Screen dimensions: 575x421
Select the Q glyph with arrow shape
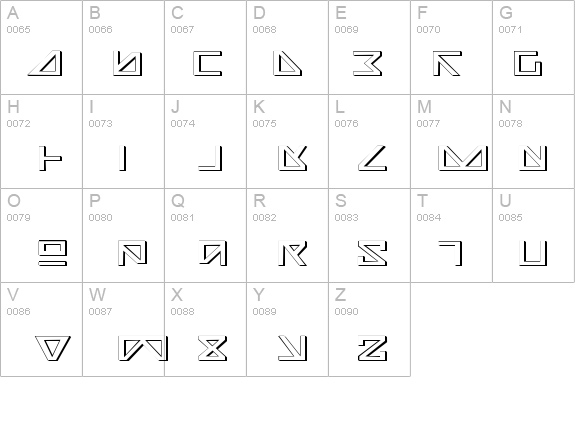213,253
